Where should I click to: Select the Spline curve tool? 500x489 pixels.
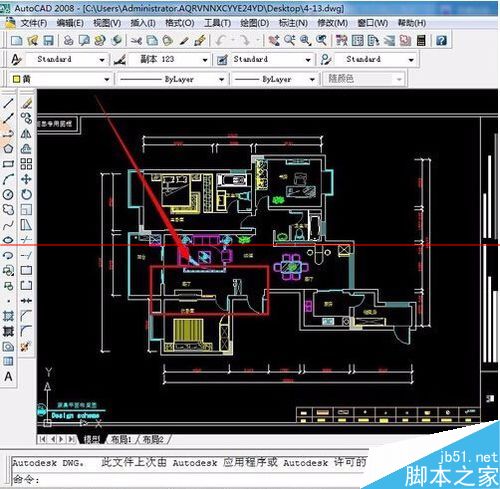(8, 225)
